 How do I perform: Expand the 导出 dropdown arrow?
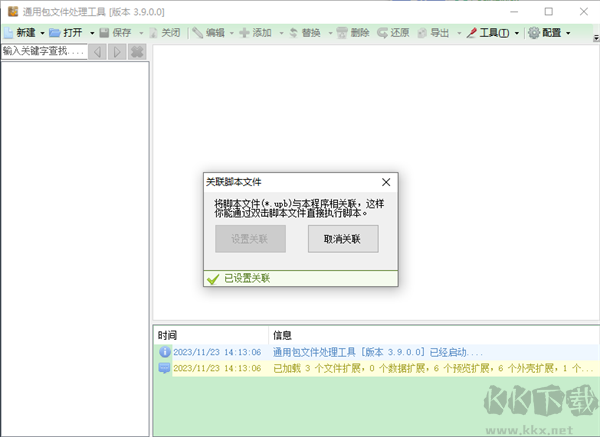tap(459, 33)
